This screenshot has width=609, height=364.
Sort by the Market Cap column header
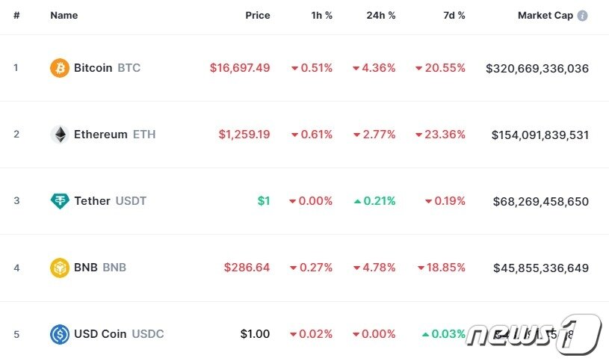click(545, 16)
